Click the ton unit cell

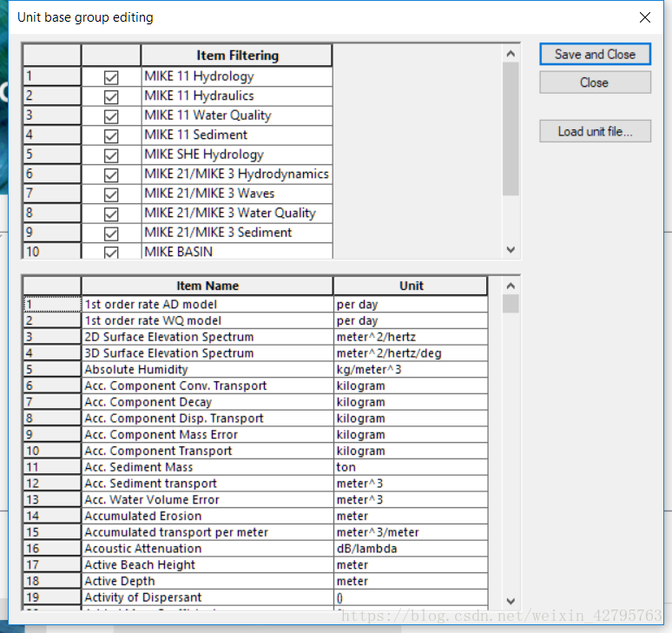[x=411, y=467]
